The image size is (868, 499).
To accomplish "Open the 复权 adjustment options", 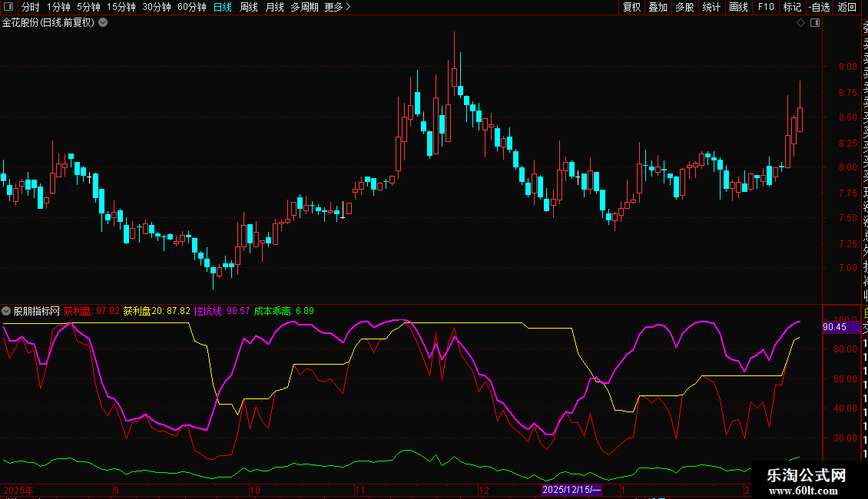I will (631, 7).
